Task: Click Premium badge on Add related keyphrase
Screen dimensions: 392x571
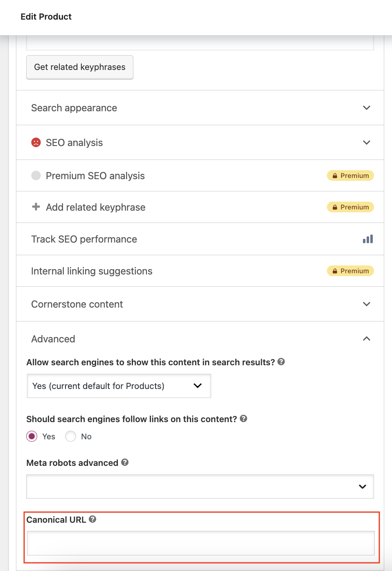Action: 350,207
